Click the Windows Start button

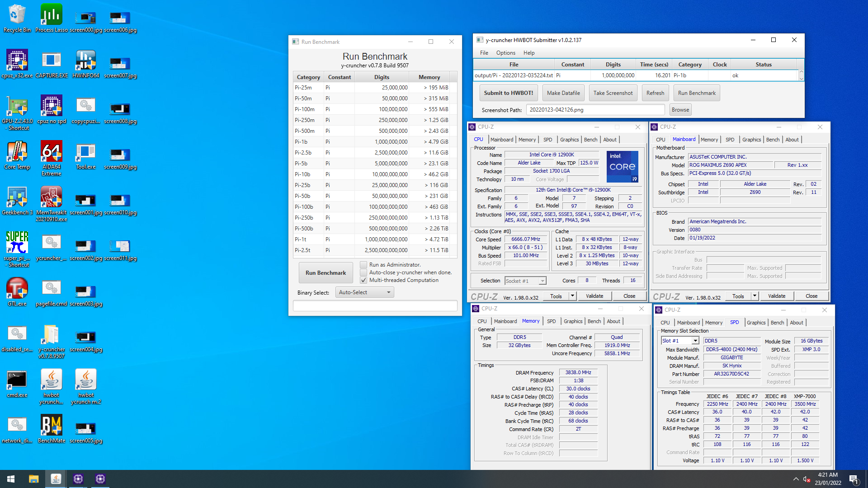(11, 479)
